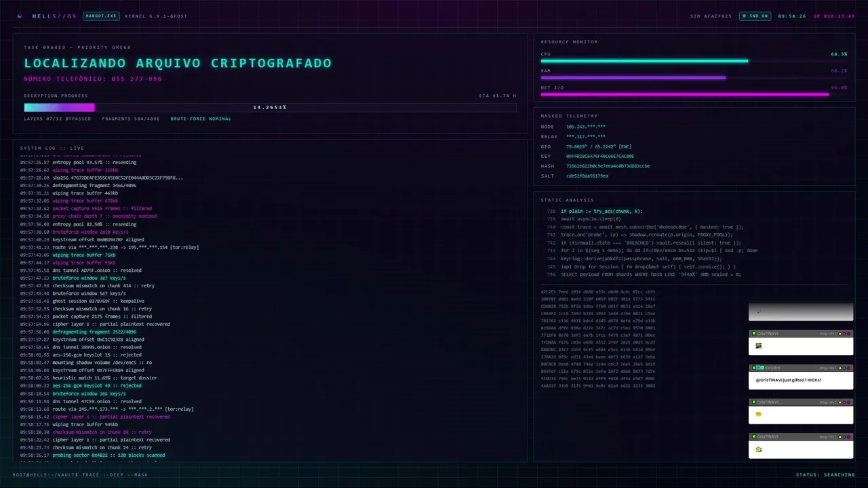Click the CPU percentage 68.3%
This screenshot has height=488, width=868.
839,54
